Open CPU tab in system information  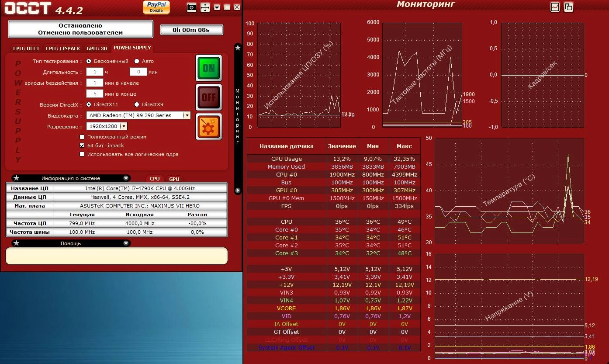155,179
